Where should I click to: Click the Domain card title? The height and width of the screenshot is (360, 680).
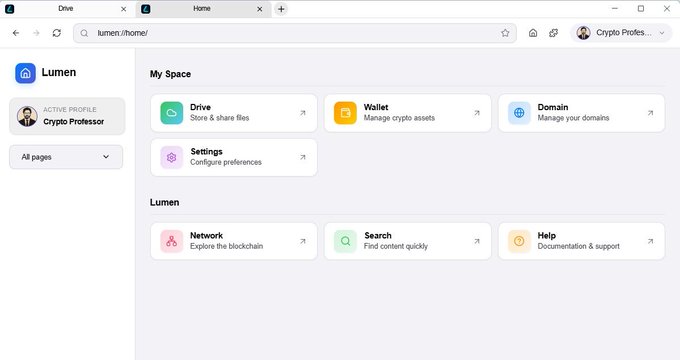(x=553, y=107)
